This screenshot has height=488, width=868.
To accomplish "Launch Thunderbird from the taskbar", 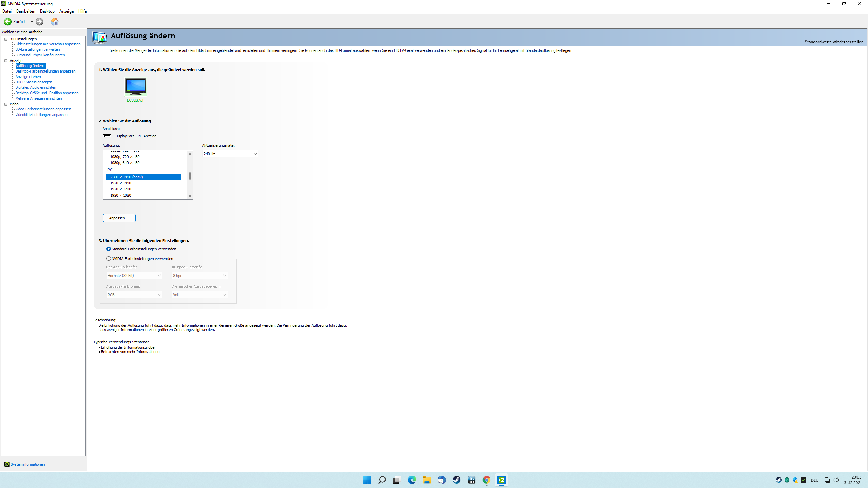I will 442,480.
